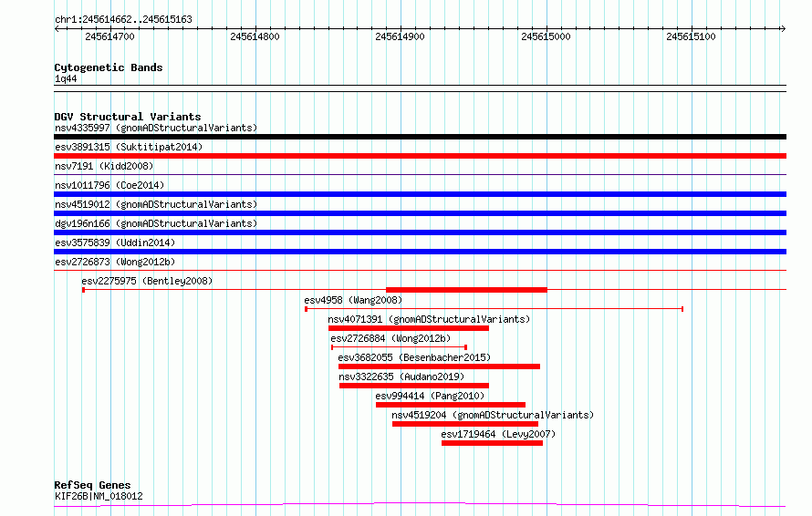812x516 pixels.
Task: Open the nsv4519012 gnomADStructuralVariants label
Action: coord(156,204)
